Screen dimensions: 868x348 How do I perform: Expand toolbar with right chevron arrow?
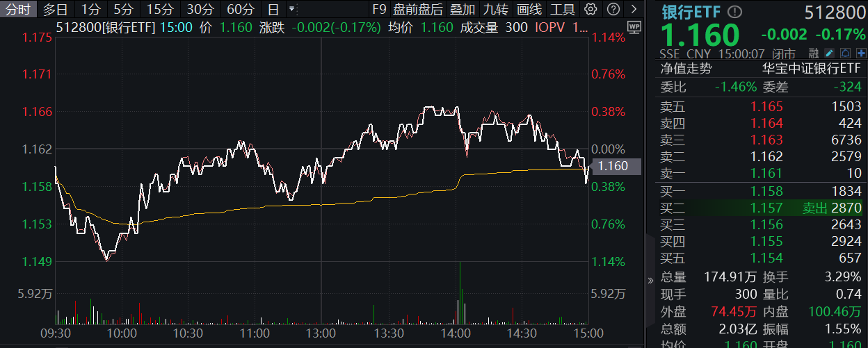click(x=633, y=9)
